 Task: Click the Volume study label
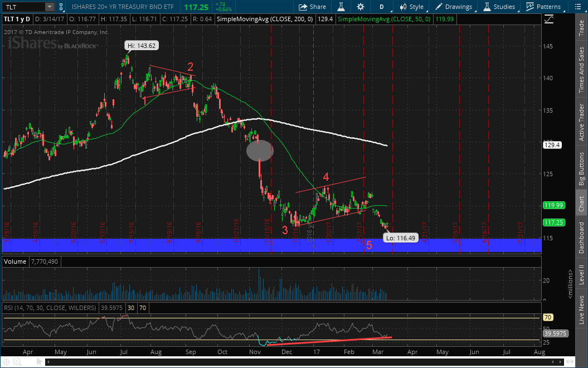(15, 262)
